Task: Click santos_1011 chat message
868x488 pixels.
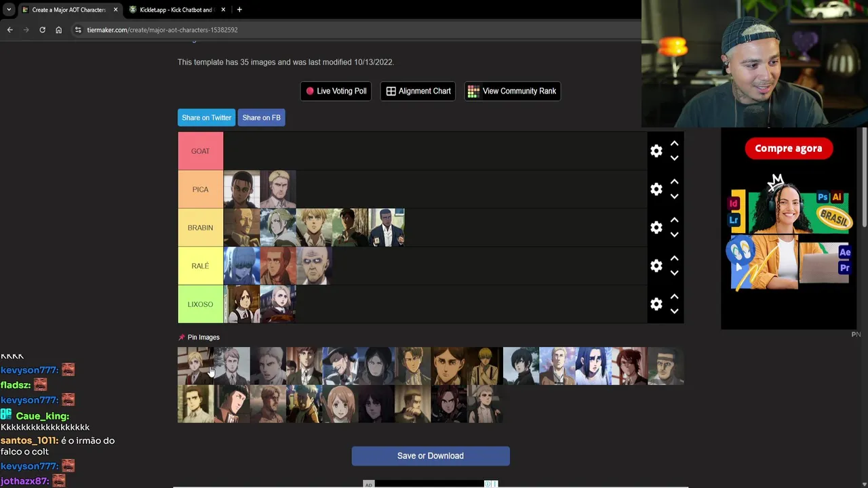Action: (x=58, y=446)
